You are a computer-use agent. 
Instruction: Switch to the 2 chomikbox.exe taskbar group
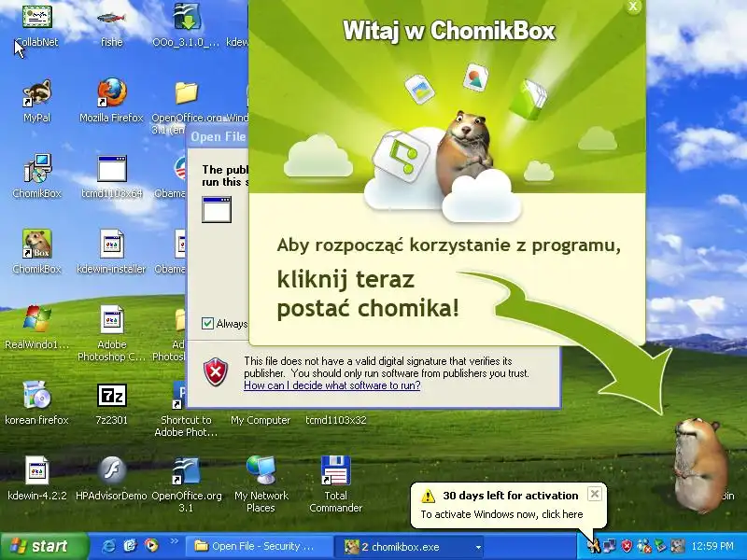(x=409, y=546)
